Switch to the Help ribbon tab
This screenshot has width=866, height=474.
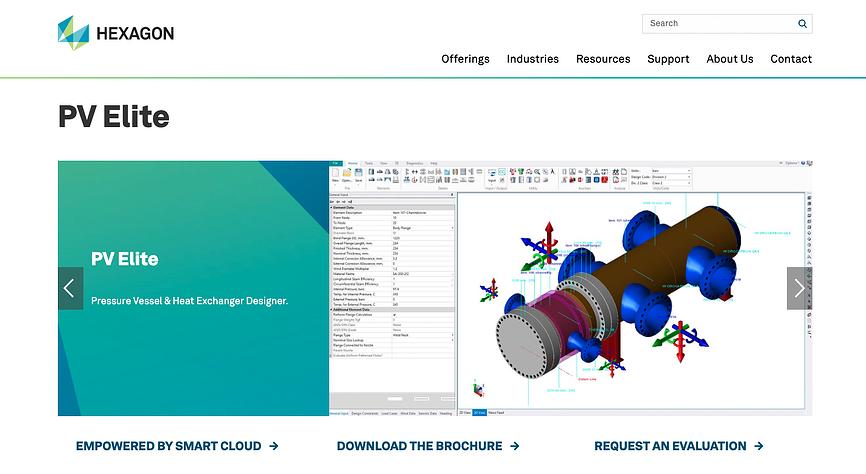pos(434,164)
